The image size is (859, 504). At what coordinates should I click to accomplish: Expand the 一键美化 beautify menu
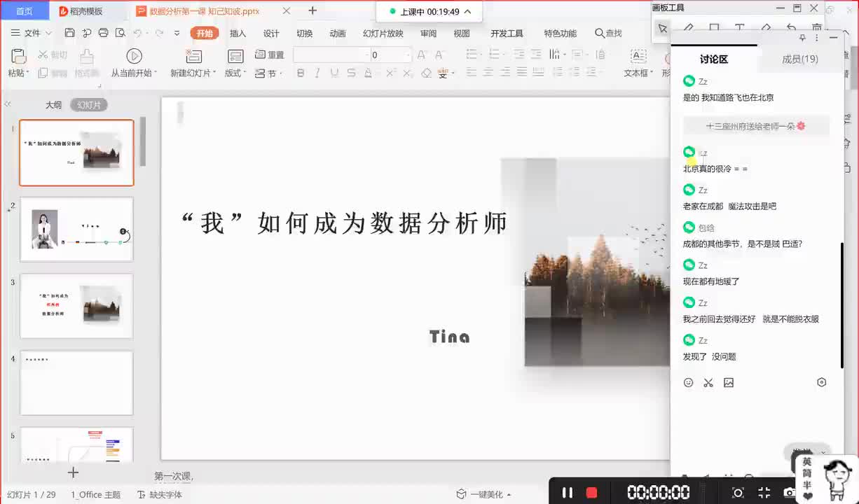[x=484, y=494]
